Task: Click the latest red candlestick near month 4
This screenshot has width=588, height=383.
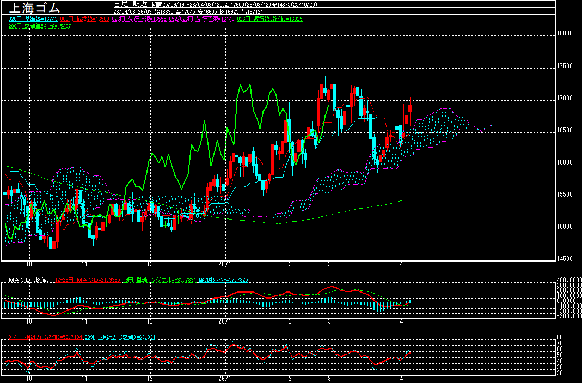Action: point(410,108)
